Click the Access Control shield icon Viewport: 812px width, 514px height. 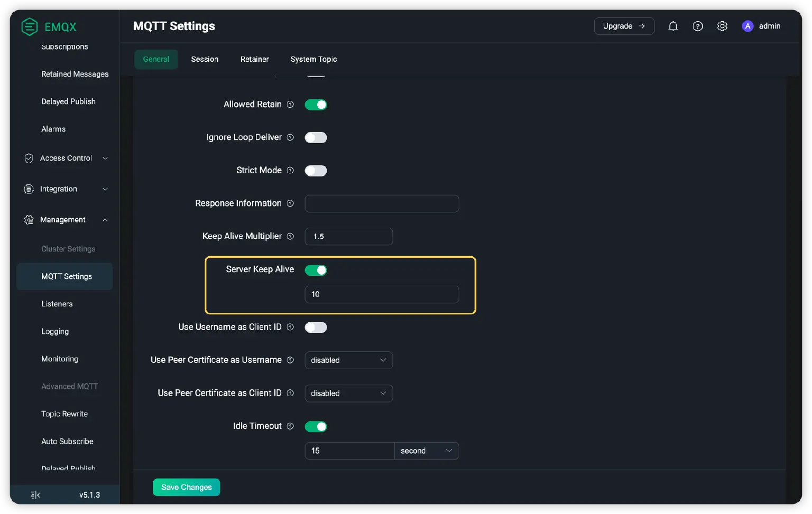pos(29,158)
